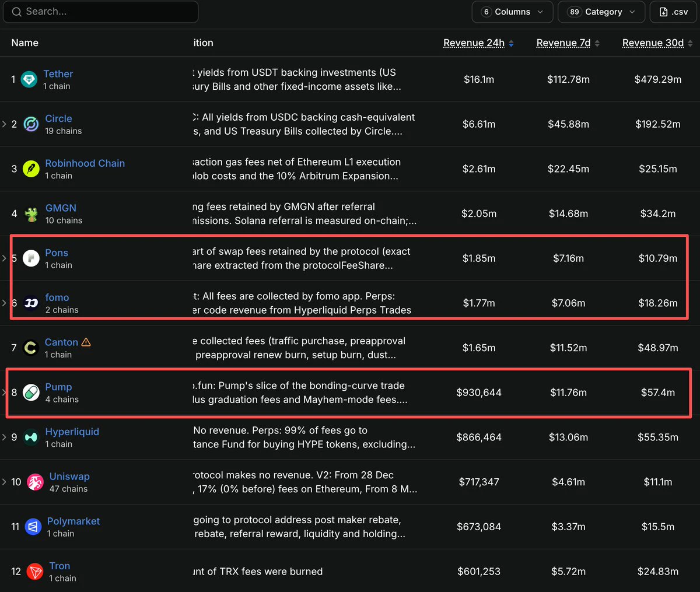The width and height of the screenshot is (700, 592).
Task: Click the Canton logo icon
Action: tap(30, 348)
